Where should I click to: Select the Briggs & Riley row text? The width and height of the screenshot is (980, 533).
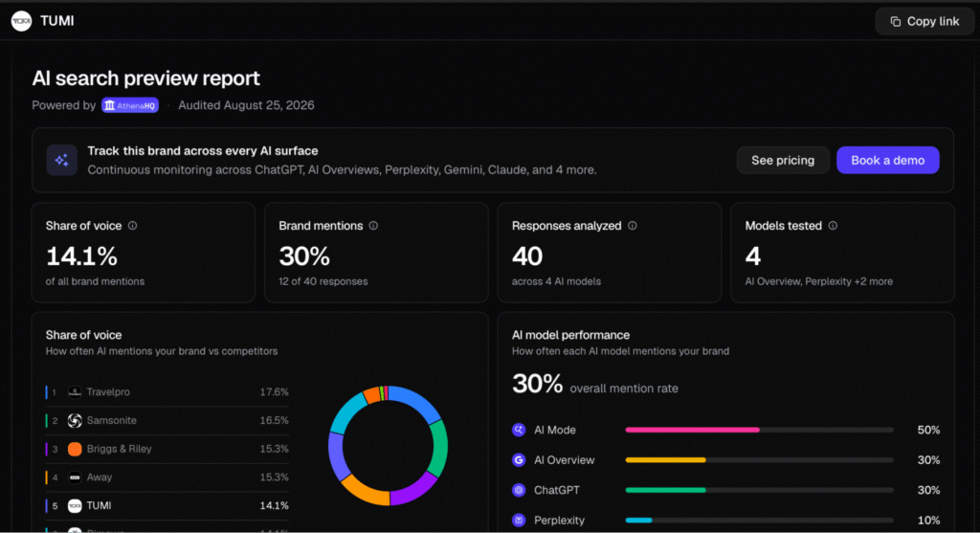tap(120, 449)
